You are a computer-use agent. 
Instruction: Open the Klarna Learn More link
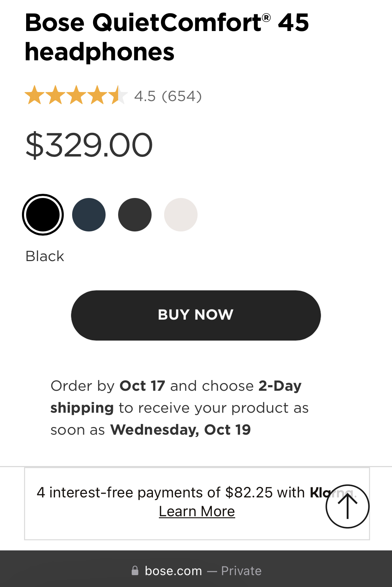197,511
